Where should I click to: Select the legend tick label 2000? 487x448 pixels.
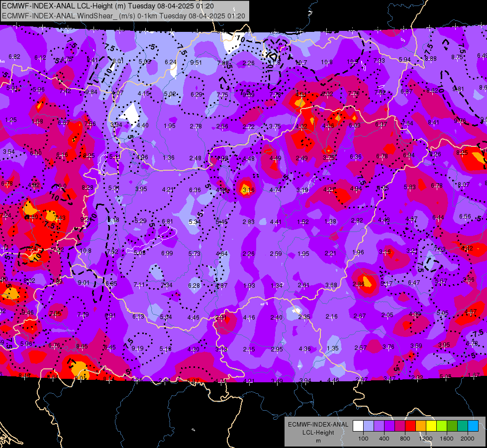tap(468, 439)
